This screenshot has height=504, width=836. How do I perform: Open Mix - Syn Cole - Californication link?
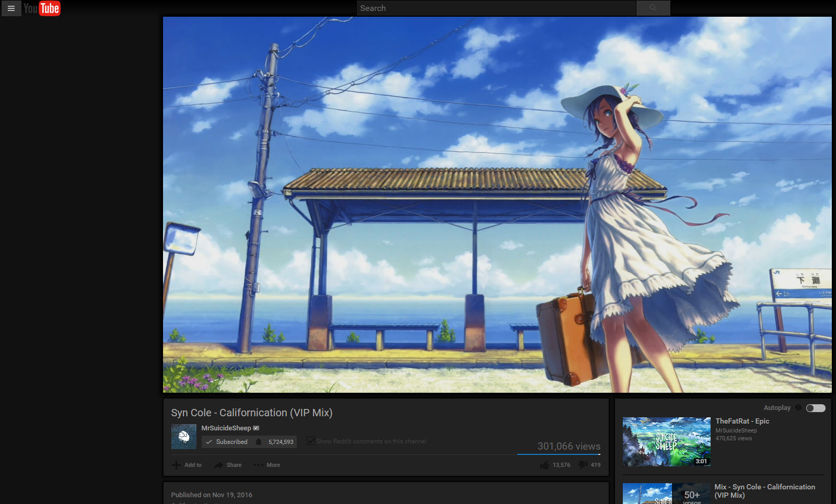pos(764,491)
